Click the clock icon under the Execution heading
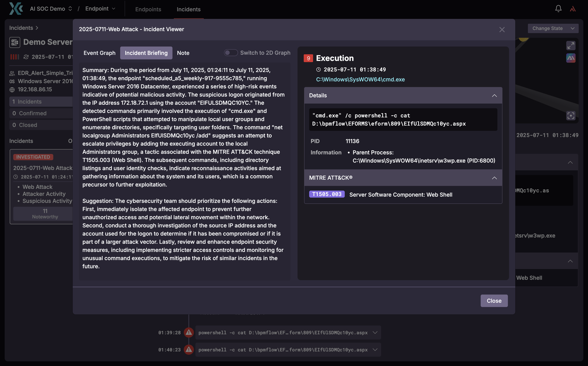This screenshot has height=366, width=588. (x=318, y=70)
